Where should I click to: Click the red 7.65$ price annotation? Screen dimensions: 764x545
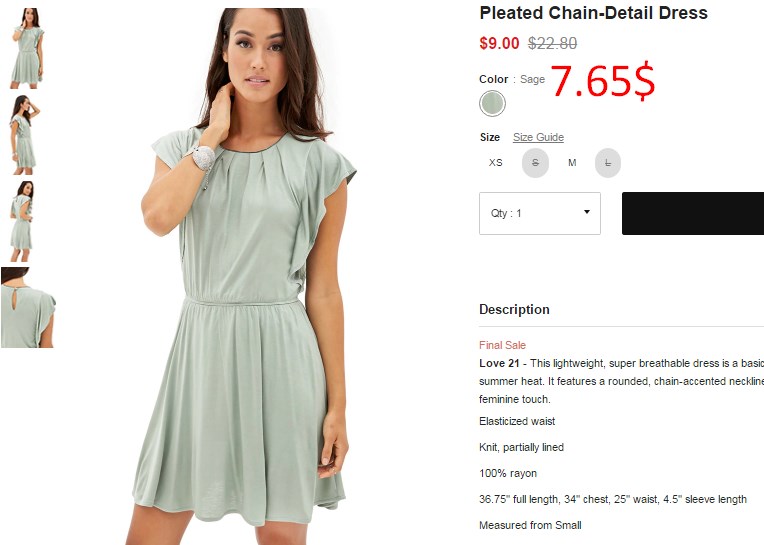[x=603, y=80]
